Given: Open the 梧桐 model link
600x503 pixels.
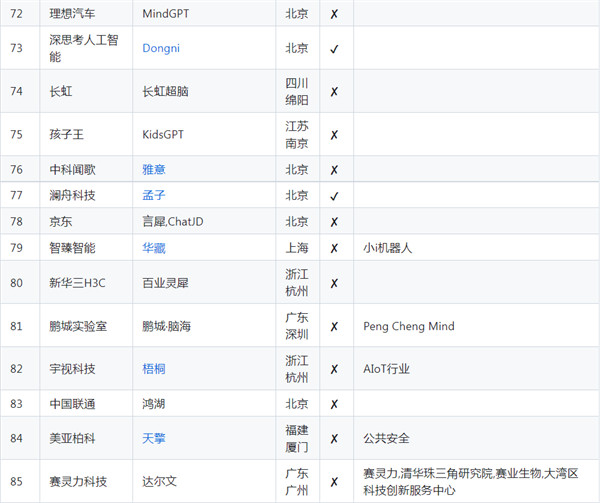Looking at the screenshot, I should point(154,369).
